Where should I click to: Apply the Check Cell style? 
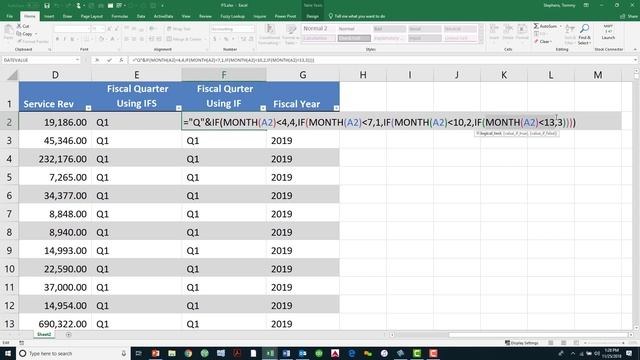[x=354, y=38]
